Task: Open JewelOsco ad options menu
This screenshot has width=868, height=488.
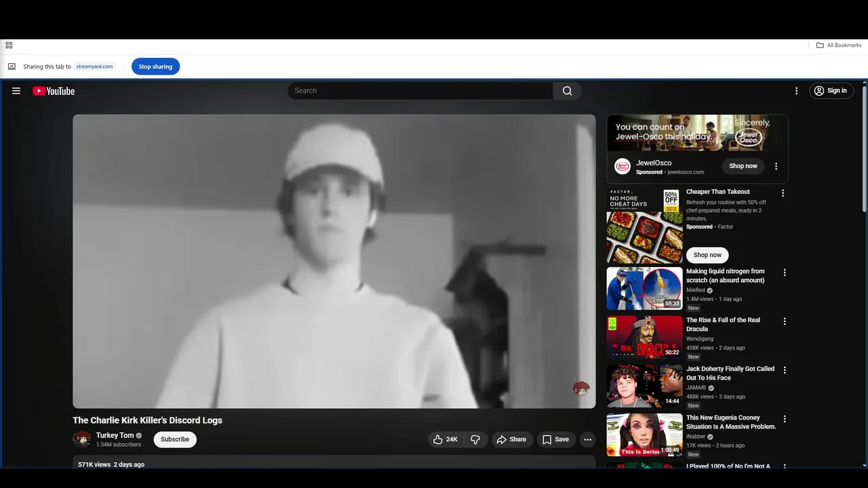Action: [x=776, y=166]
